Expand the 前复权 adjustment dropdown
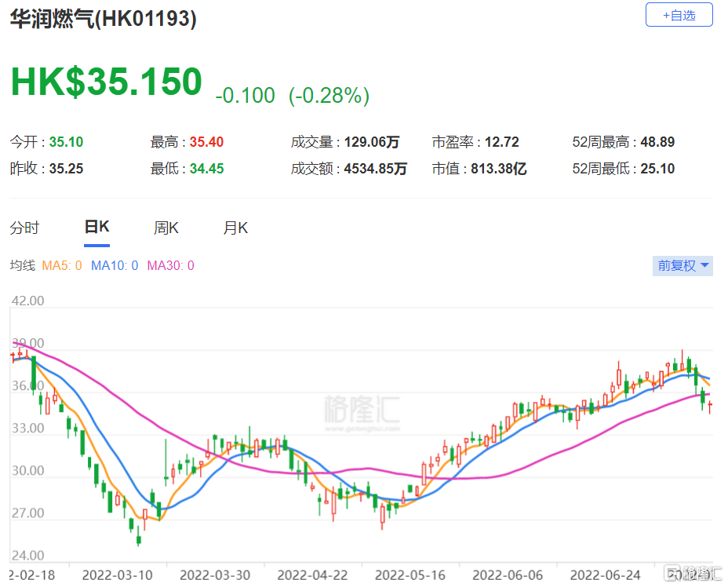 (682, 265)
